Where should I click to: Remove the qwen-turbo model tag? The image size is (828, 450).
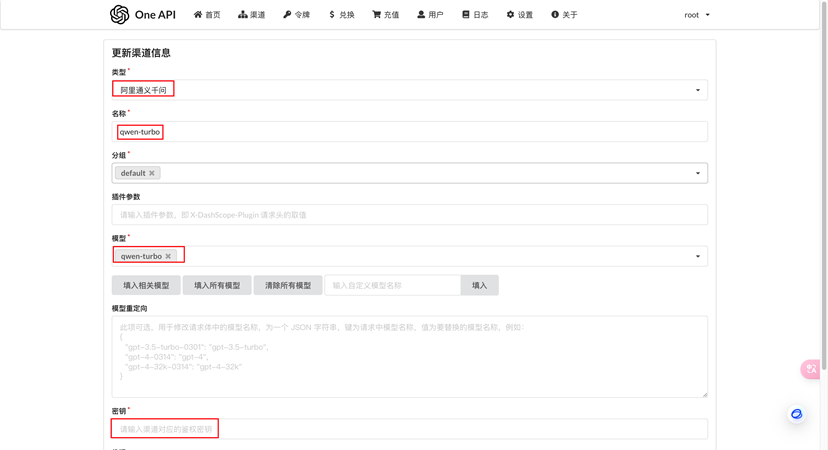point(168,256)
